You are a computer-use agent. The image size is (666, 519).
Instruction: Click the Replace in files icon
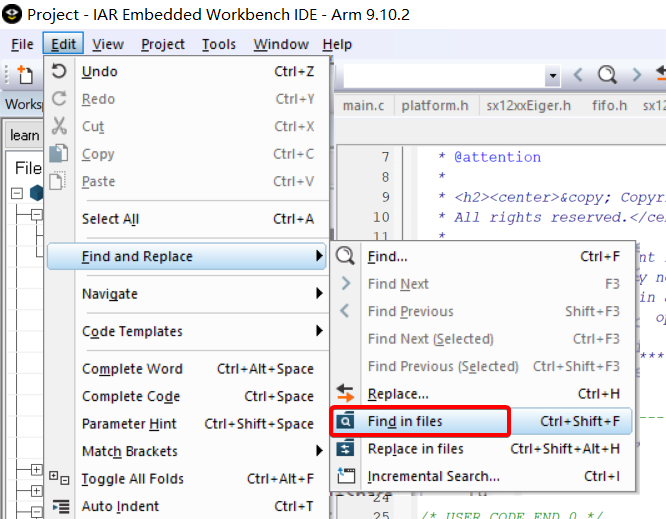[346, 449]
